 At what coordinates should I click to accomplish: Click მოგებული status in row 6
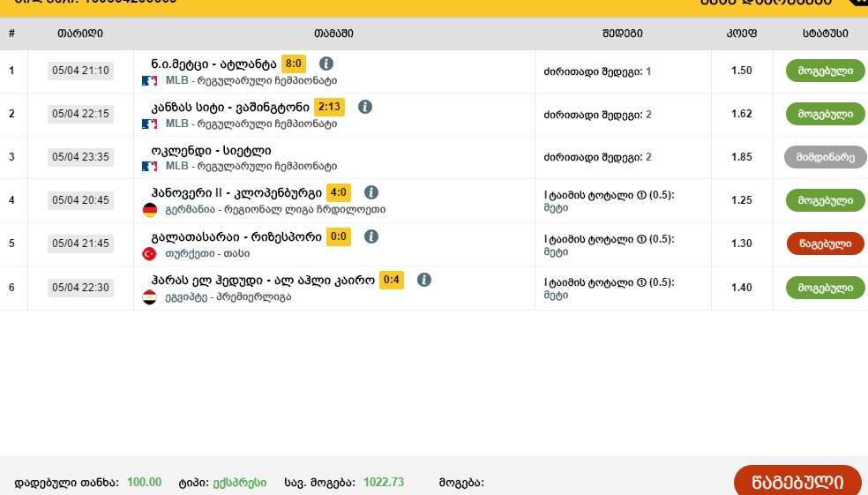tap(825, 288)
